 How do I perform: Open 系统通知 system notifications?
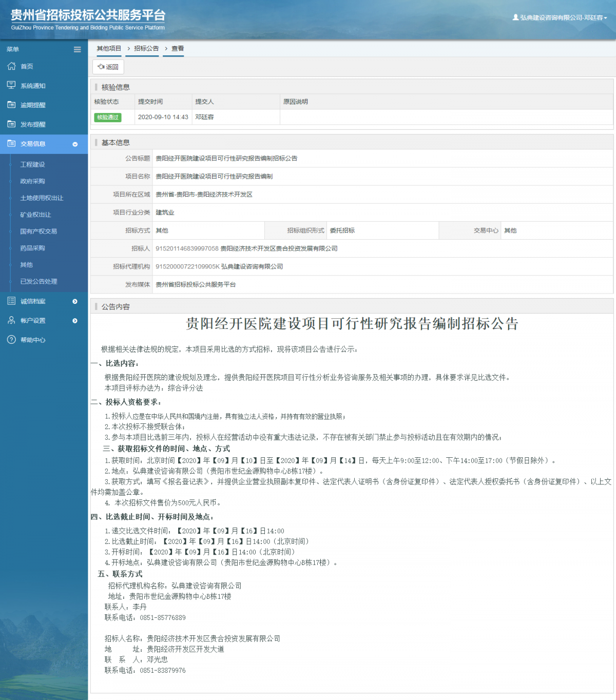[x=11, y=85]
